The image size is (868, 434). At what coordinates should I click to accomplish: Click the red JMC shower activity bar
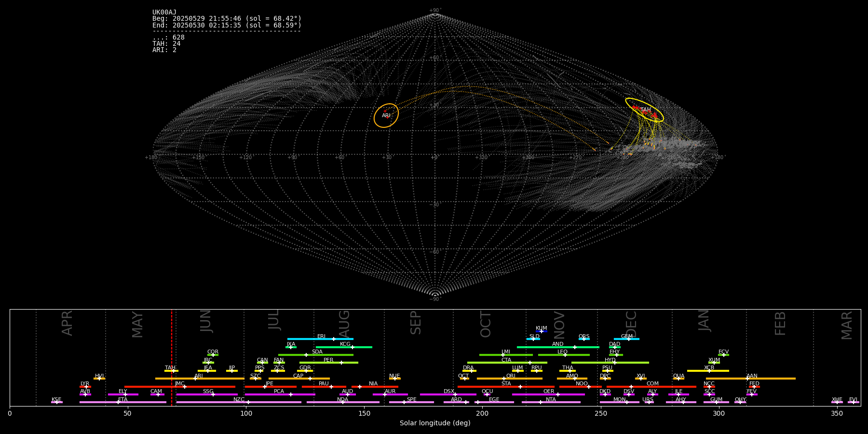180,387
